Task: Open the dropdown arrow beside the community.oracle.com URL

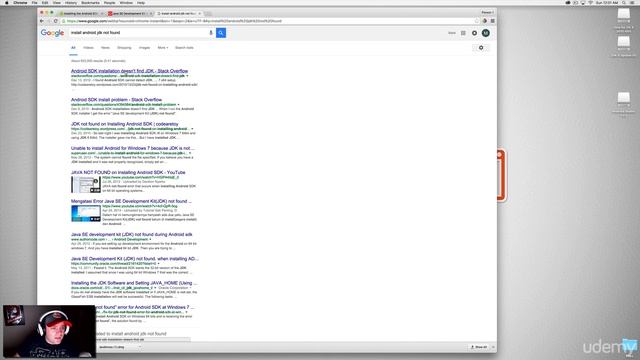Action: point(159,264)
